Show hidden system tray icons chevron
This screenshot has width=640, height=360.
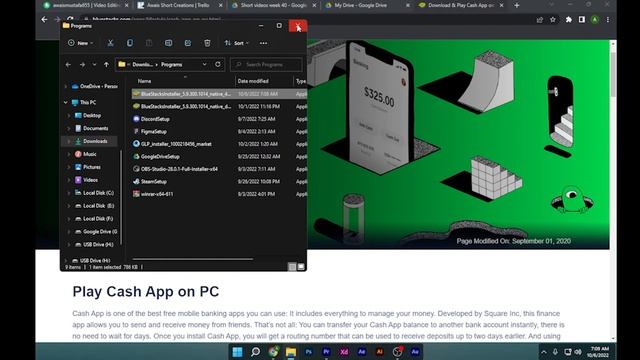pyautogui.click(x=544, y=352)
